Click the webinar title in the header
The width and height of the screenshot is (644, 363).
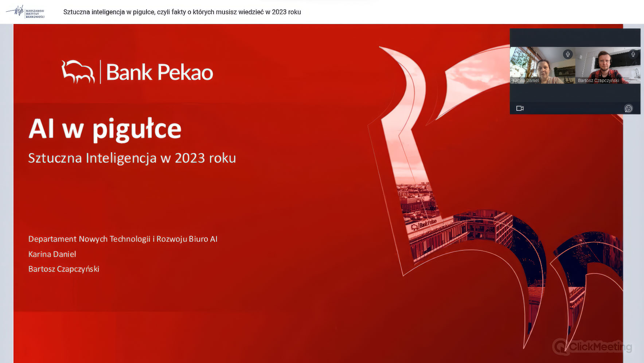pos(182,12)
